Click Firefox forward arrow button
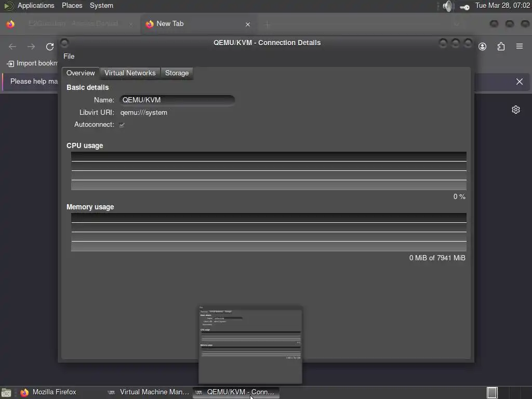Image resolution: width=532 pixels, height=399 pixels. pyautogui.click(x=31, y=46)
